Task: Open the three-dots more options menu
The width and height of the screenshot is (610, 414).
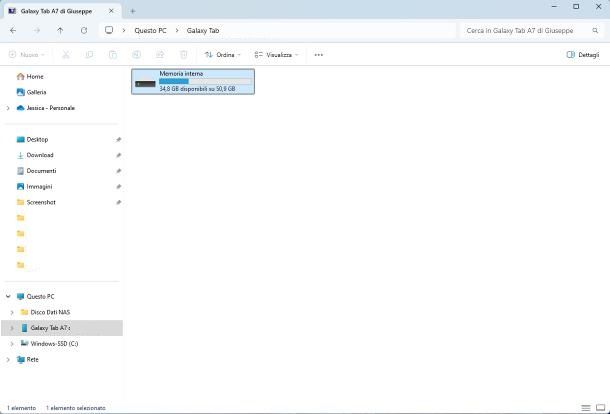Action: click(x=319, y=55)
